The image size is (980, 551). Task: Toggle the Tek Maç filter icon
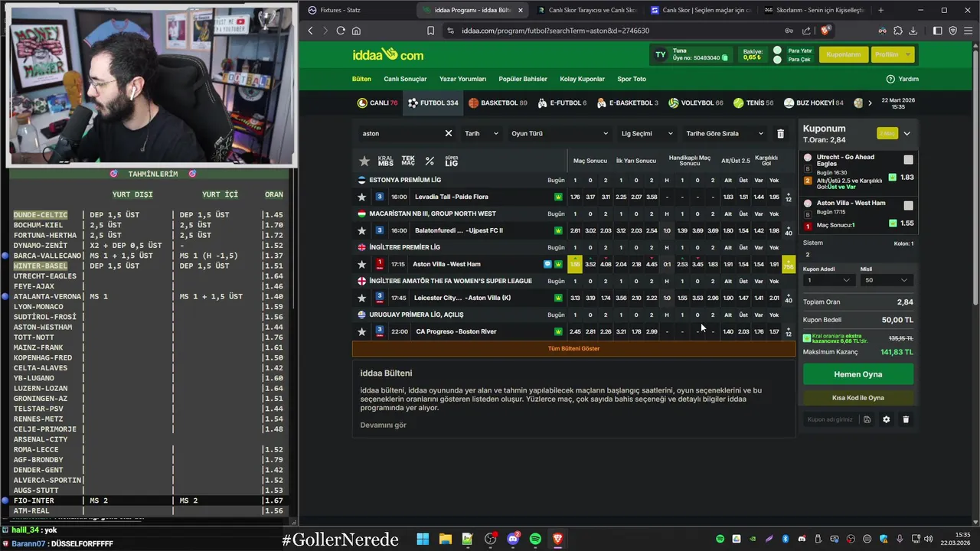(408, 161)
